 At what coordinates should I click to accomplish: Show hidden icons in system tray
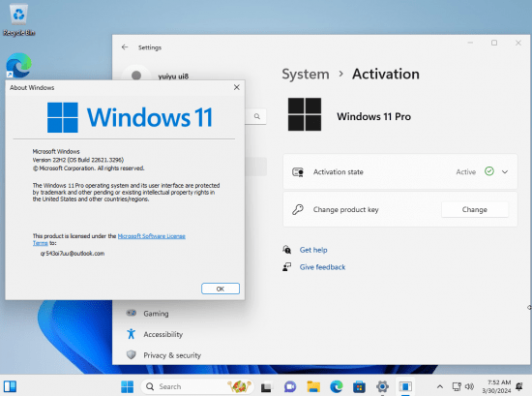click(x=440, y=386)
